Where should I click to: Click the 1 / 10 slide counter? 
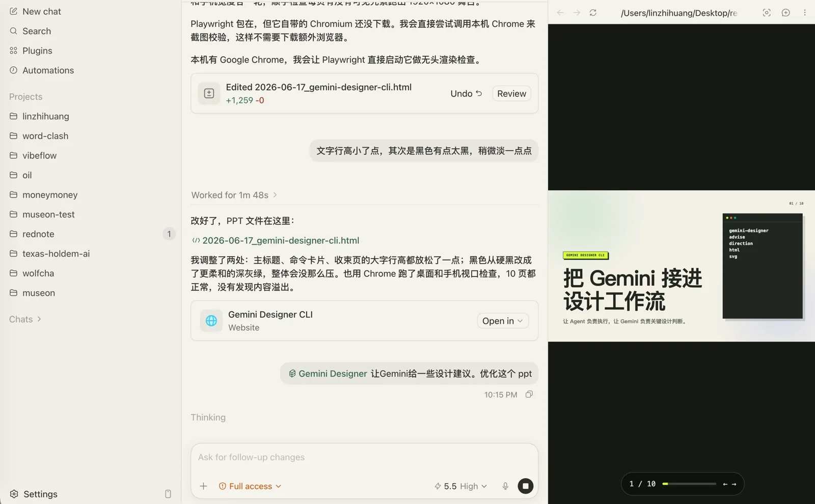[642, 484]
